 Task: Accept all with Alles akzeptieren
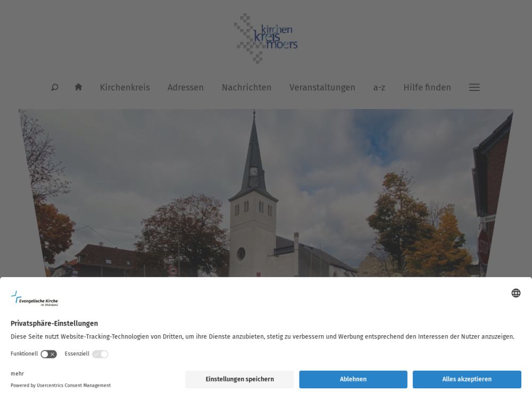[467, 379]
